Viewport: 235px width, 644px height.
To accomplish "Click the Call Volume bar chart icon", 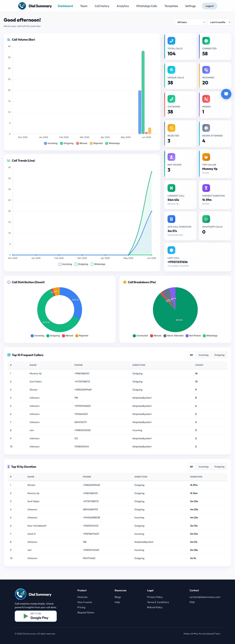I will coord(9,39).
